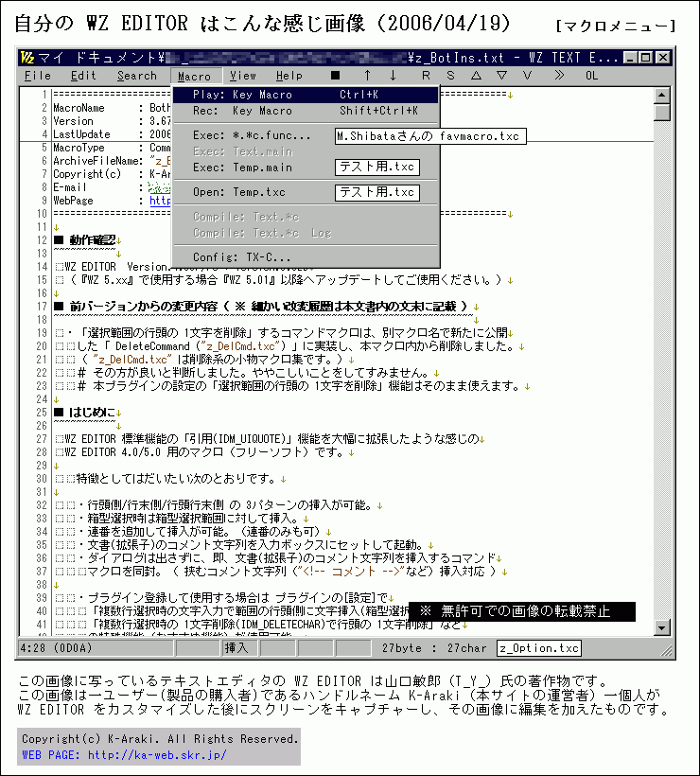The image size is (700, 776).
Task: Click the ■ はじめに heading line
Action: (85, 413)
